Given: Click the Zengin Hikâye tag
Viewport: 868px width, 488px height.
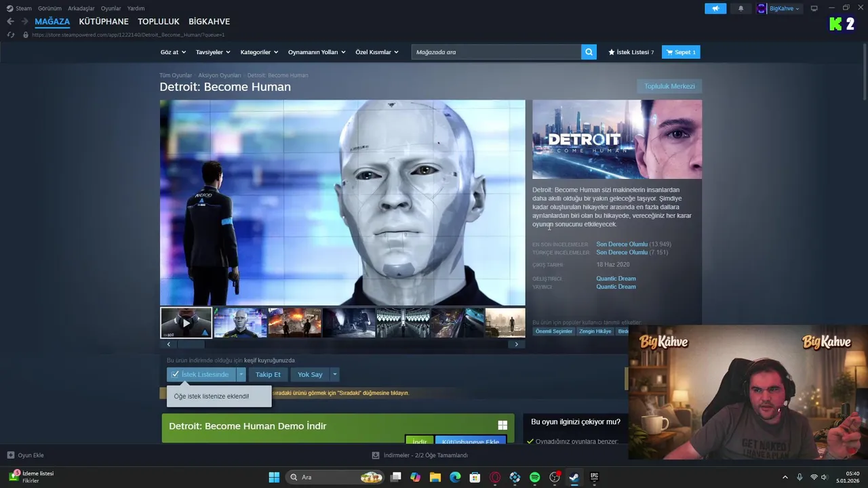Looking at the screenshot, I should pos(595,331).
